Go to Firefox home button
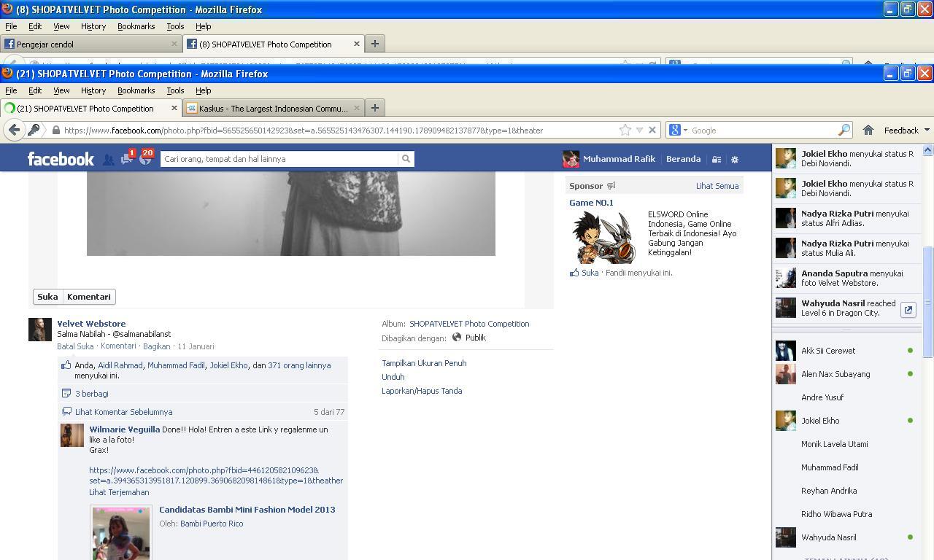This screenshot has height=560, width=934. coord(868,130)
